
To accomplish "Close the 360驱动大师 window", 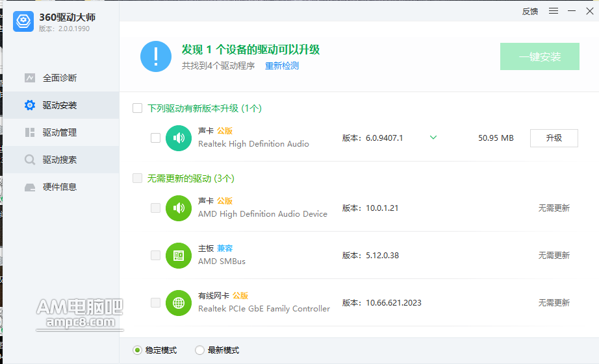I will click(x=590, y=11).
